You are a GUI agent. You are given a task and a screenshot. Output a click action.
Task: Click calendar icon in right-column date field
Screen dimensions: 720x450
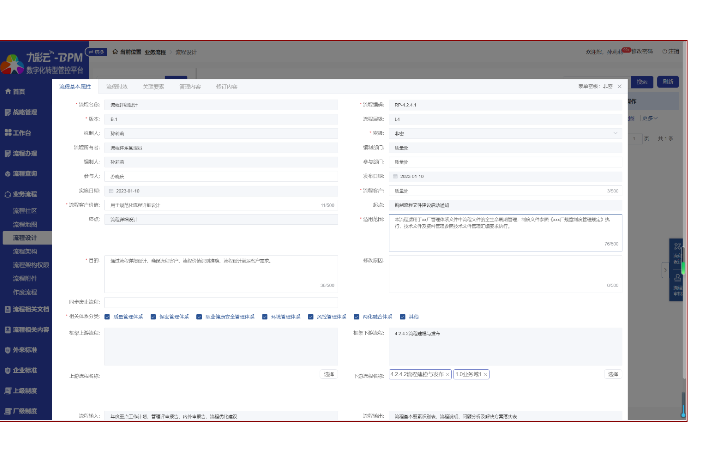pyautogui.click(x=395, y=176)
